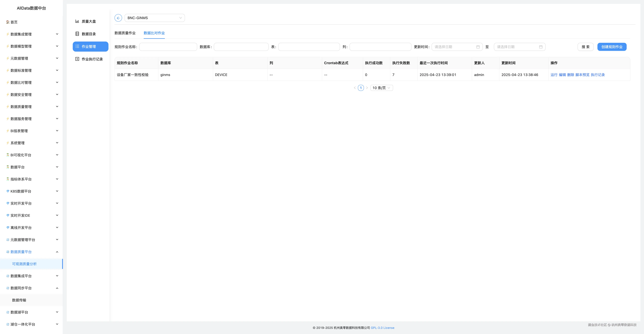Click the next page arrow in pagination
Viewport: 644px width, 334px height.
[367, 88]
